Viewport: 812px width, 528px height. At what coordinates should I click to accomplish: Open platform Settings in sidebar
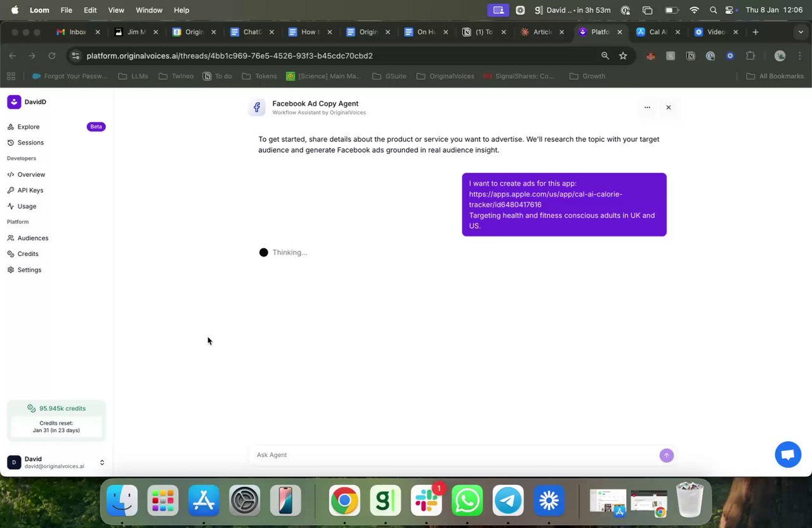(x=29, y=270)
